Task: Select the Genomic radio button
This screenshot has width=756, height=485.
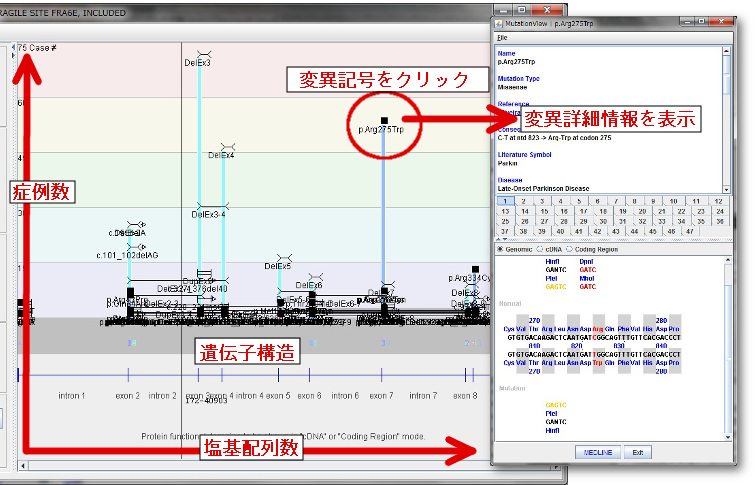Action: coord(502,248)
